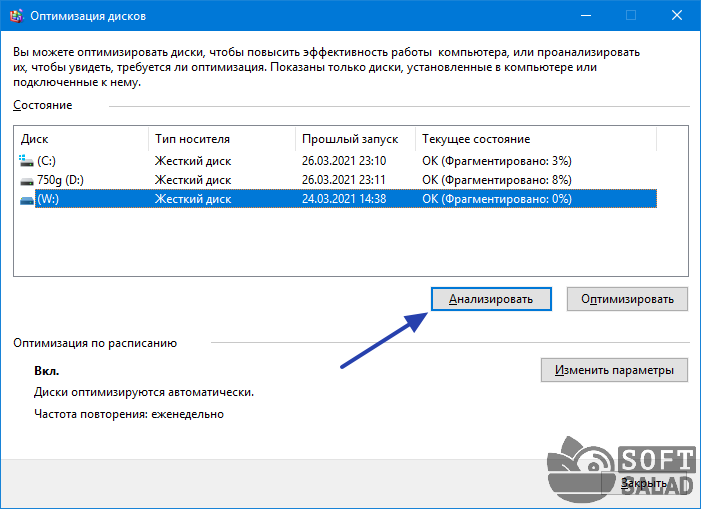Screen dimensions: 701x509
Task: Click the Закрыть button
Action: point(644,483)
